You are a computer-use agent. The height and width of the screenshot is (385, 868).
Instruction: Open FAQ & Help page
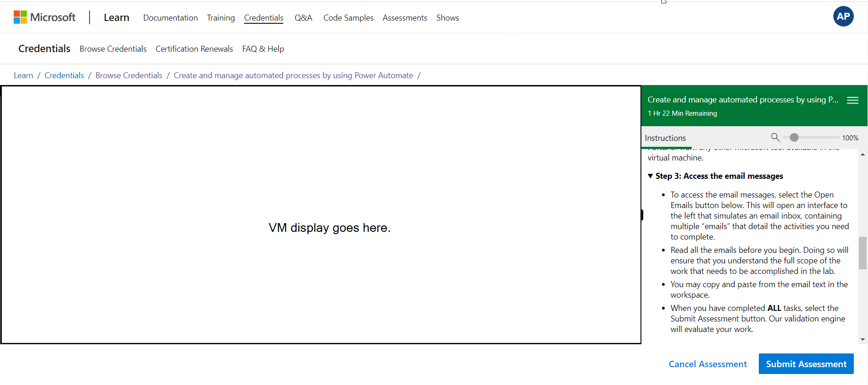click(263, 49)
